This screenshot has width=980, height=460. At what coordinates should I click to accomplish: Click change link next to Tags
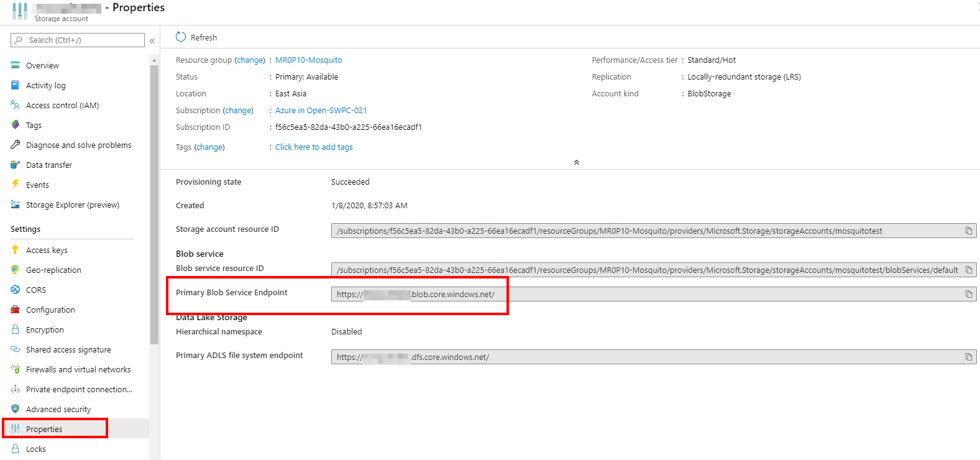click(209, 147)
